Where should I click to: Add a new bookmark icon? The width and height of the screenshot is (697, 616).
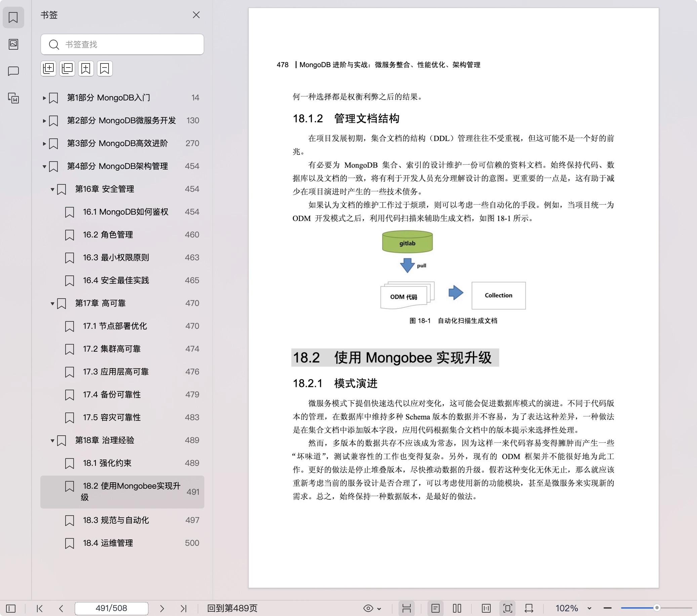point(86,69)
